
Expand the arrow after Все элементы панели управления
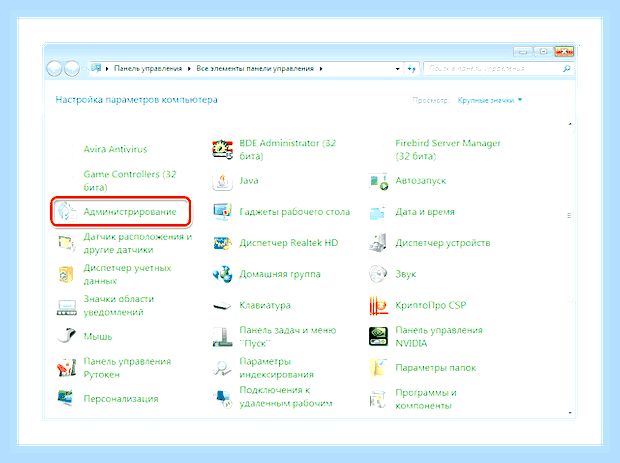tap(321, 69)
